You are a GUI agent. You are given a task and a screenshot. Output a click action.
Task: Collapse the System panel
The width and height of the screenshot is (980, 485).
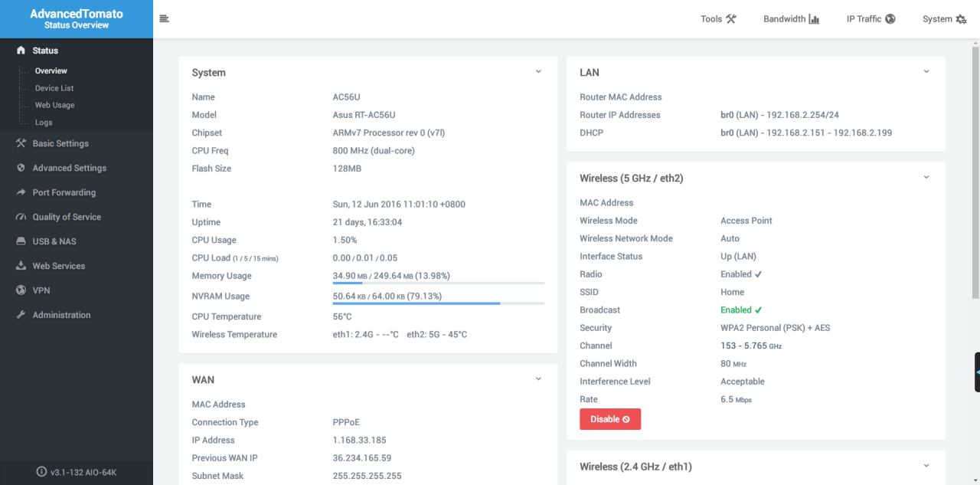pyautogui.click(x=538, y=72)
